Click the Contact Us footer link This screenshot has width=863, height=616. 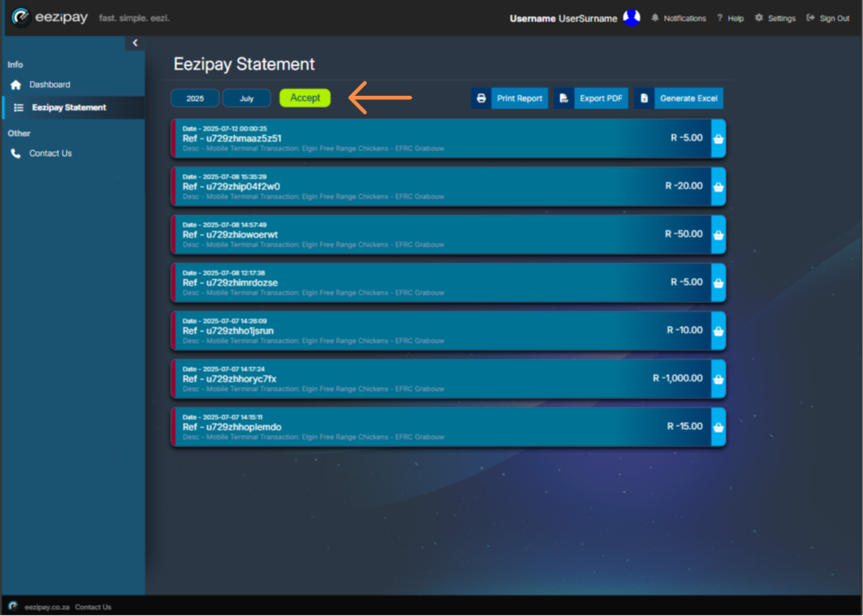click(93, 607)
